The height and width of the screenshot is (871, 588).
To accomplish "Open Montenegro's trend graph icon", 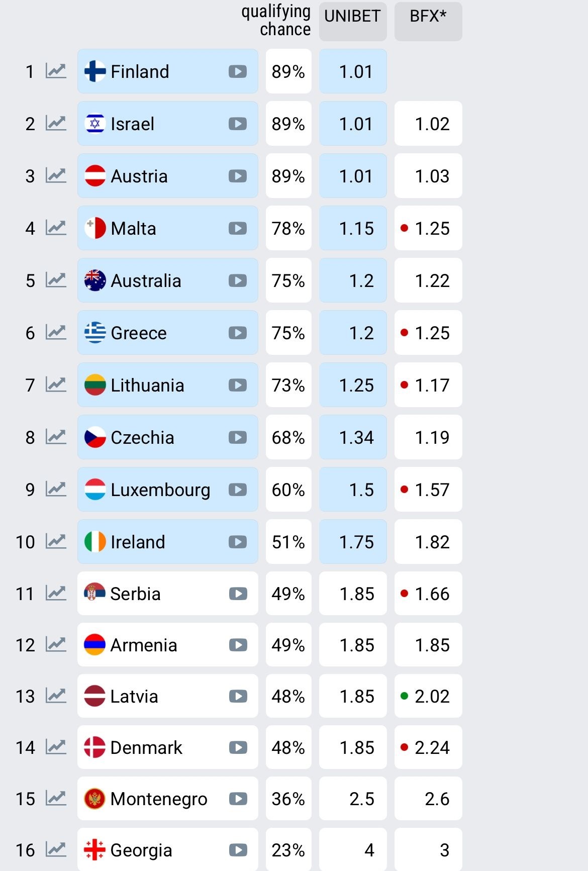I will [56, 799].
